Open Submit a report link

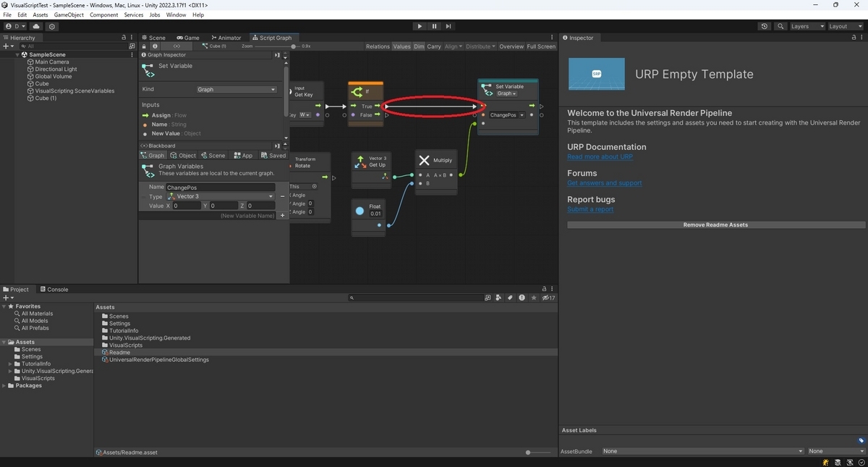coord(590,209)
